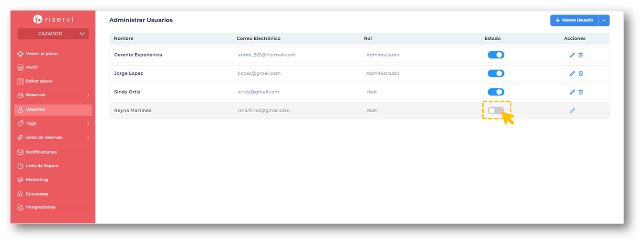
Task: Click Administrador role in Gerente Experiencia row
Action: click(383, 55)
